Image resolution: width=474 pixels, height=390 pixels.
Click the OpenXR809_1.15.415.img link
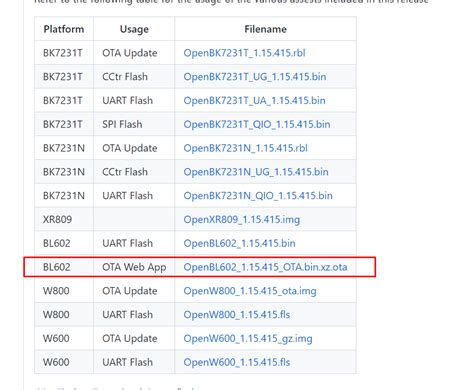[242, 220]
